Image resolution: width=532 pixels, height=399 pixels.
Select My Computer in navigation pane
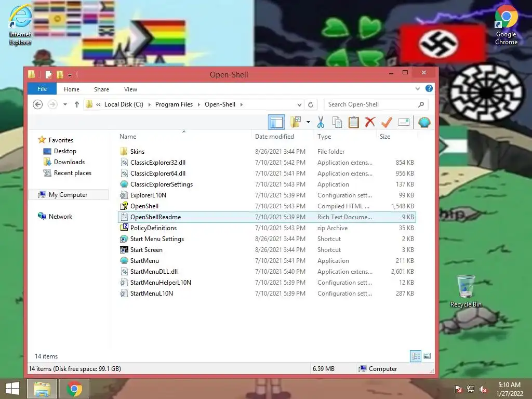(68, 195)
